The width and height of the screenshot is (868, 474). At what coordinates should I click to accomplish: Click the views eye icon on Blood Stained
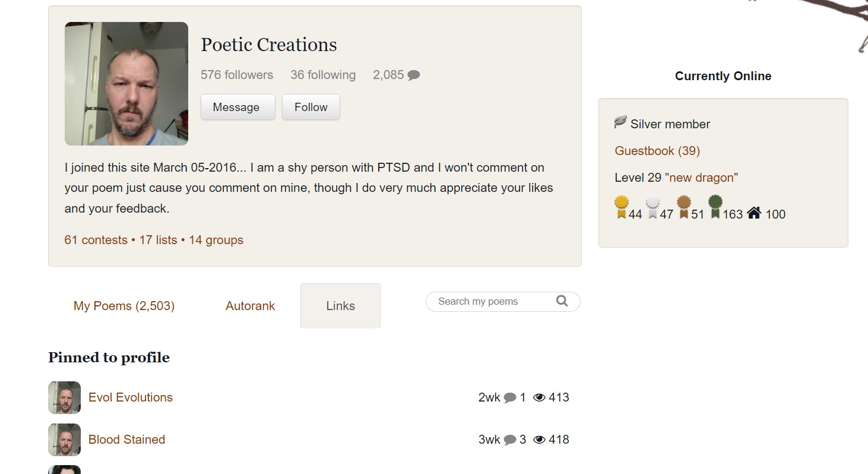[x=539, y=440]
